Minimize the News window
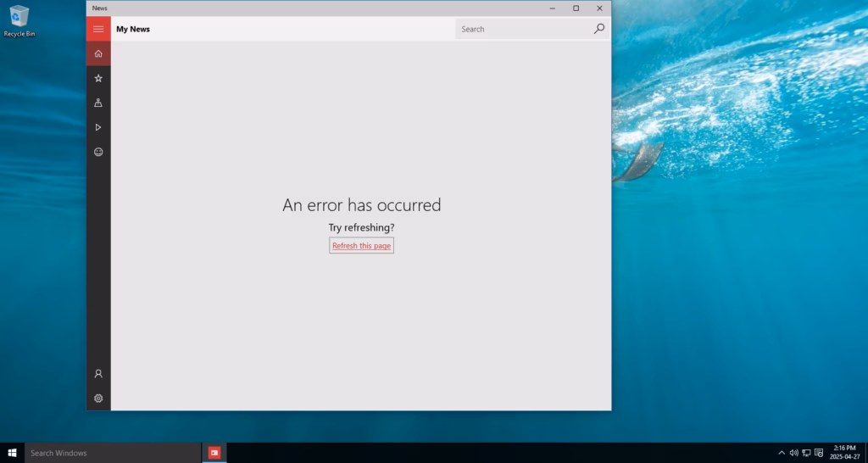The width and height of the screenshot is (868, 463). pyautogui.click(x=553, y=8)
